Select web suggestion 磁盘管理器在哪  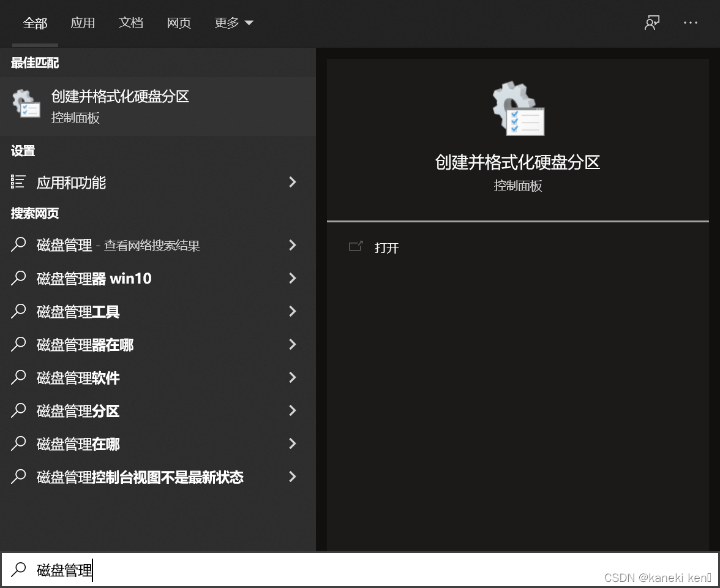click(158, 344)
